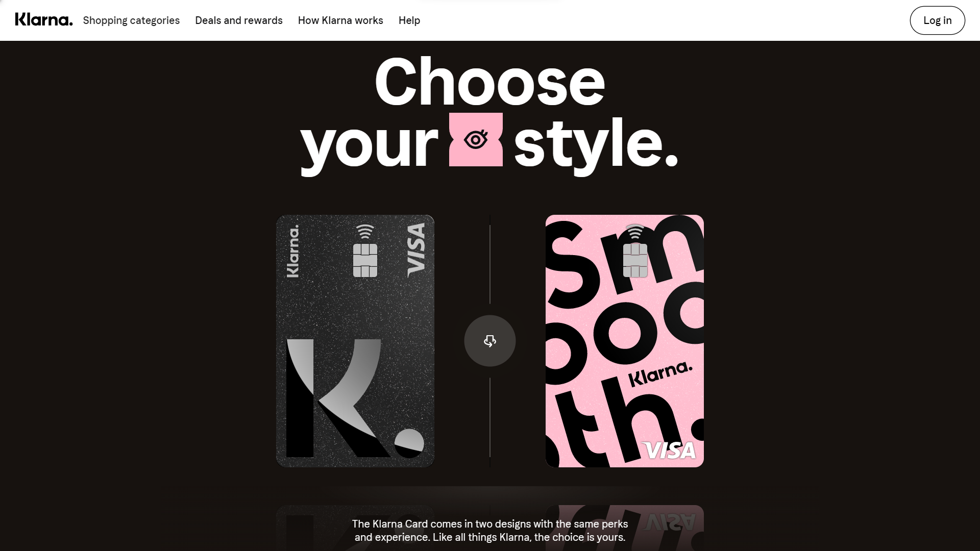
Task: Click the chip on the pink card
Action: click(635, 260)
